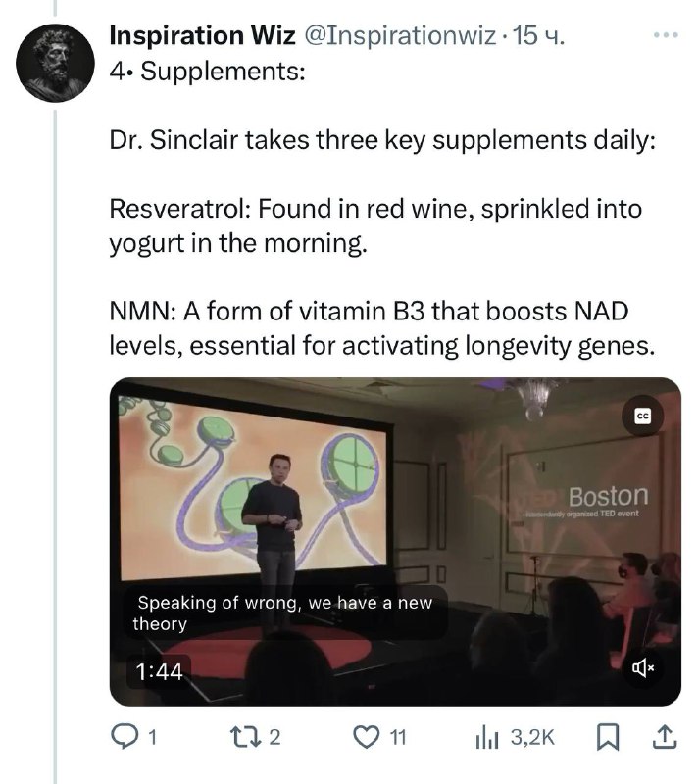Viewport: 698px width, 784px height.
Task: Share the tweet via the upload arrow icon
Action: point(665,738)
